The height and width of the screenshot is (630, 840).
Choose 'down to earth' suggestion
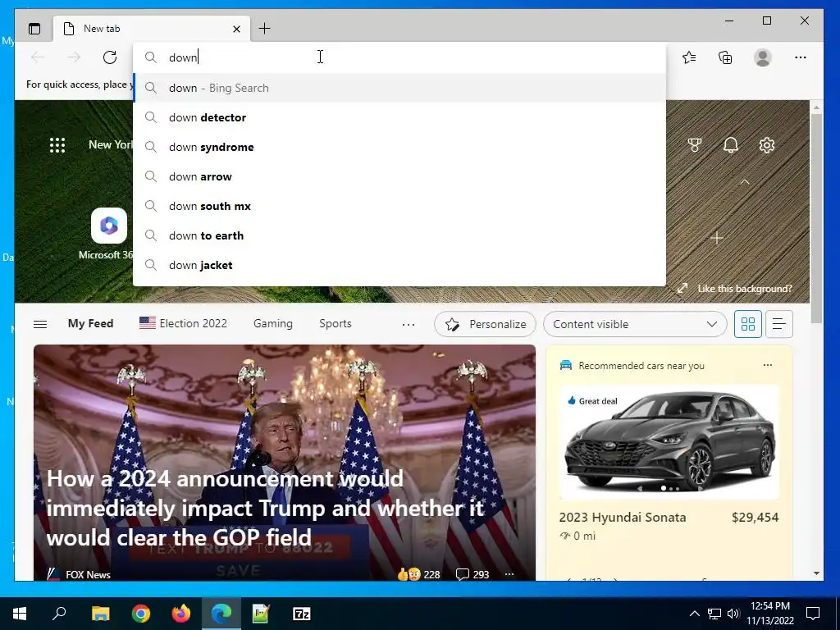click(399, 235)
